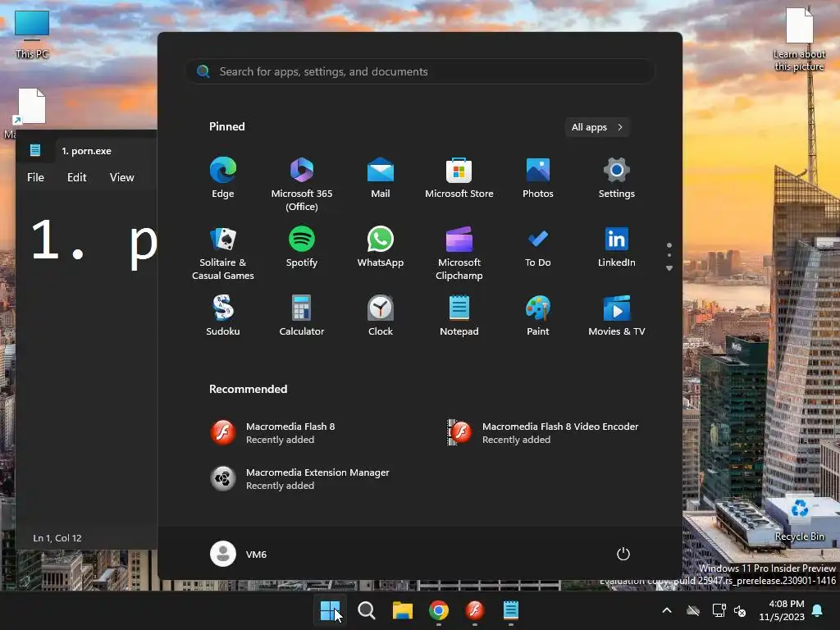The image size is (840, 630).
Task: Select This PC desktop icon
Action: point(32,34)
